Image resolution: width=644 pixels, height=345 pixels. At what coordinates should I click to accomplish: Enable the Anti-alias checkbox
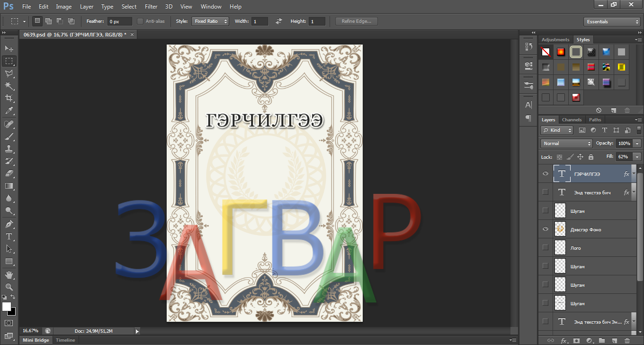[x=140, y=21]
